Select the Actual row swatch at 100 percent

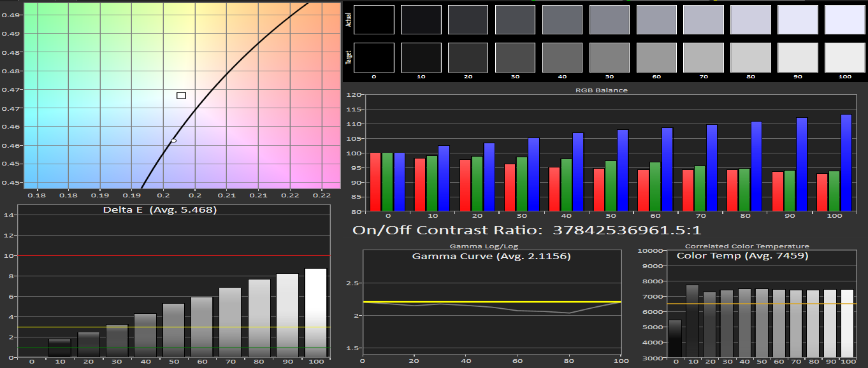(x=846, y=20)
